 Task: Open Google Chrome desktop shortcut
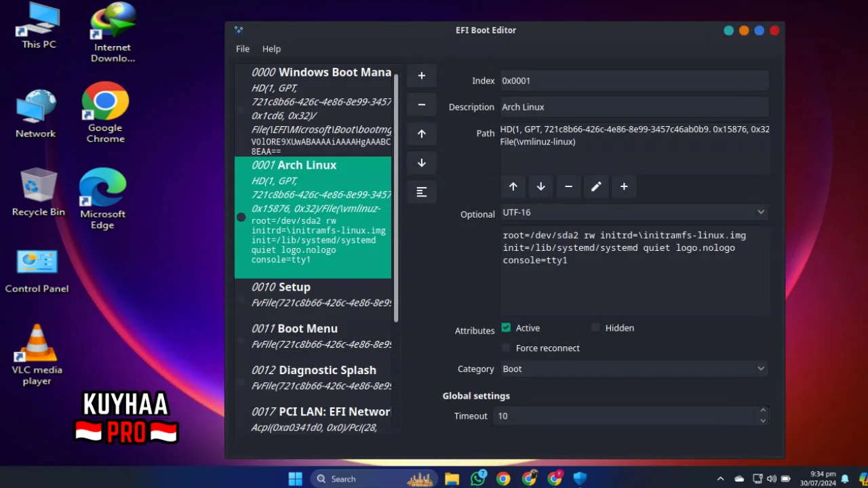(105, 113)
